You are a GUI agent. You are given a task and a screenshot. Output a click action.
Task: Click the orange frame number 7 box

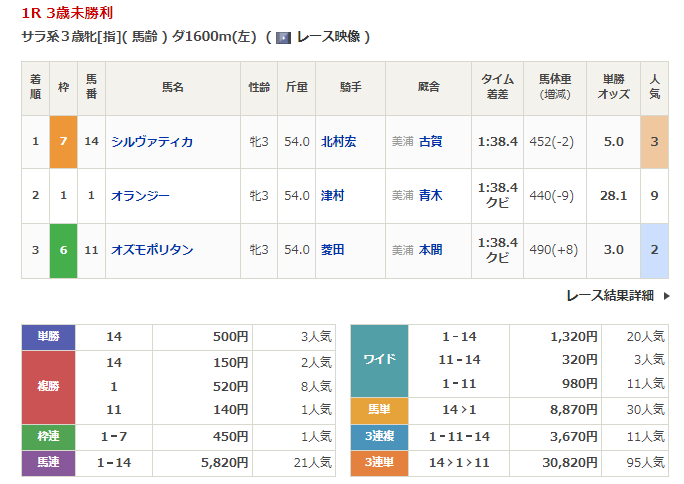point(62,141)
